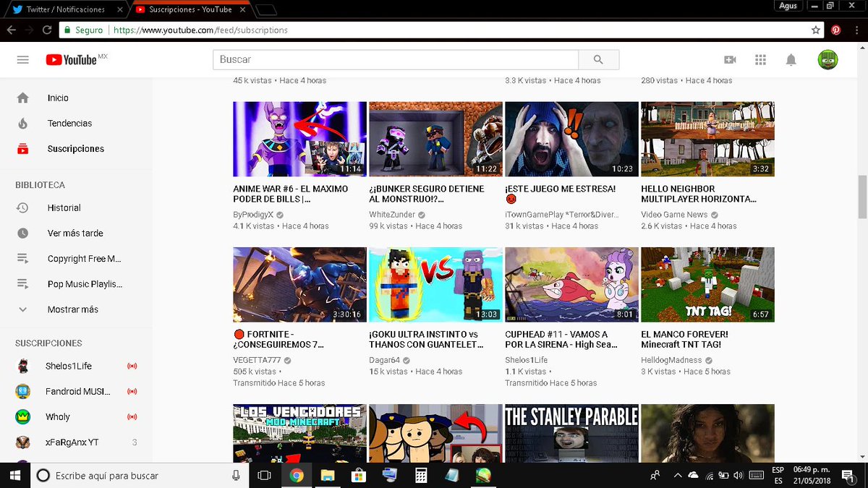Reload the page in Chrome

click(47, 30)
